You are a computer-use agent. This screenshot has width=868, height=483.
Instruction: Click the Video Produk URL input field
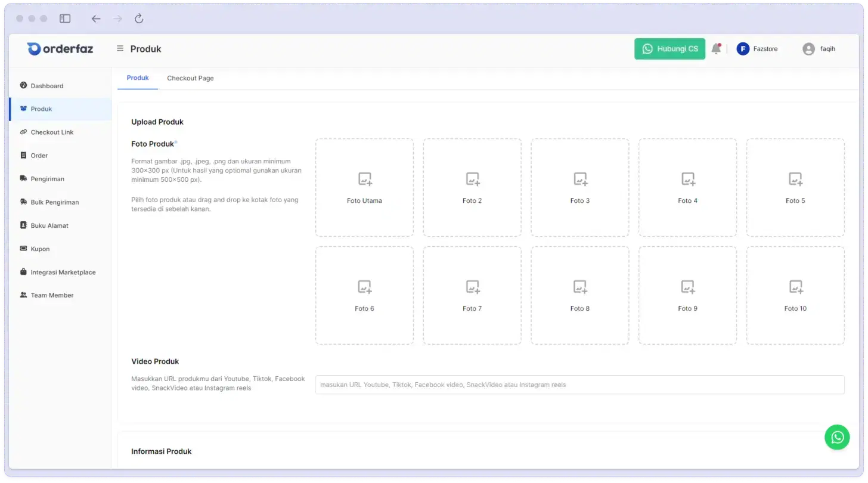click(579, 385)
